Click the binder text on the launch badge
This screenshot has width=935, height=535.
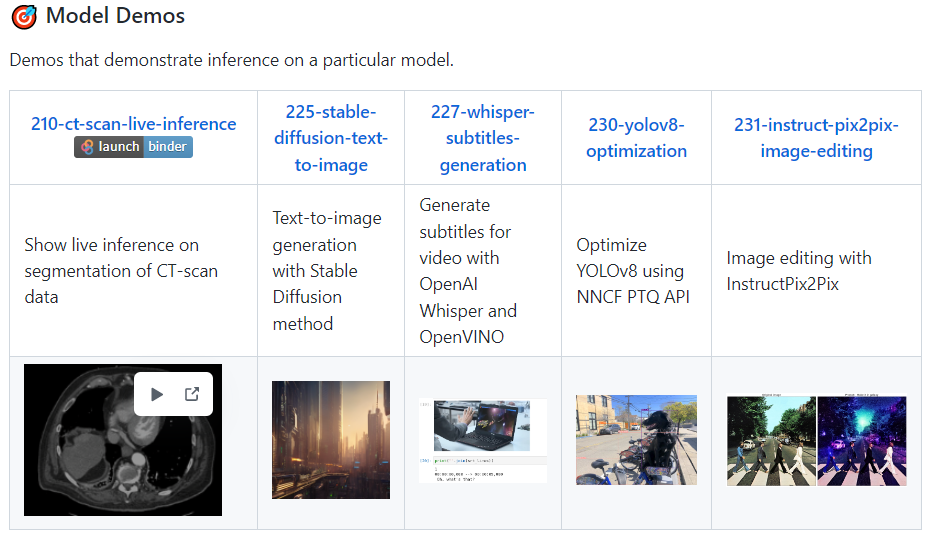coord(167,147)
